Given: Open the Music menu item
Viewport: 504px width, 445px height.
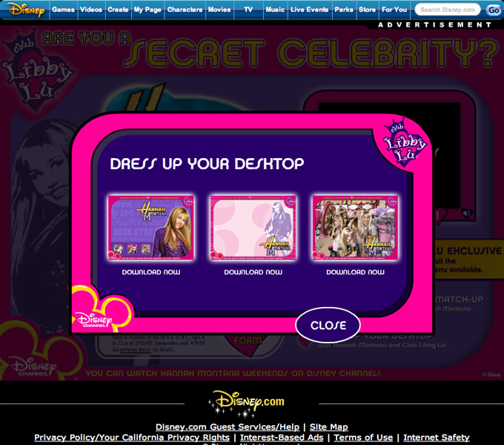Looking at the screenshot, I should [275, 10].
